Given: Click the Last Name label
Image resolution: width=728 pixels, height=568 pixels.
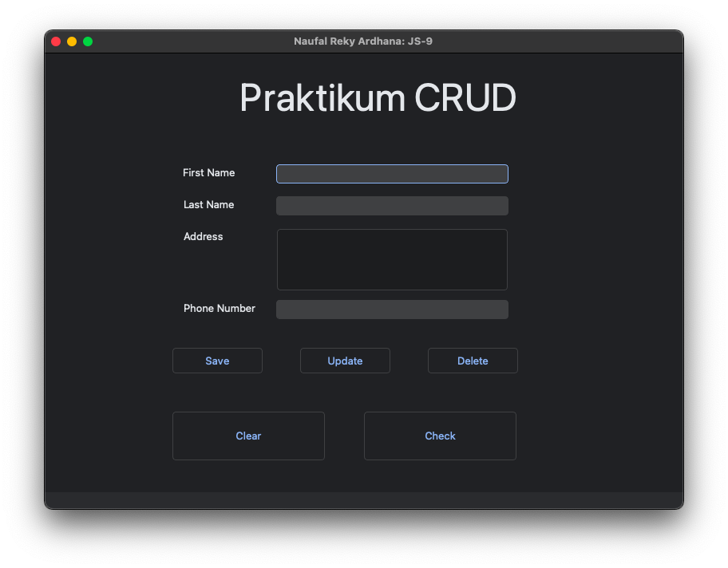Looking at the screenshot, I should point(209,205).
